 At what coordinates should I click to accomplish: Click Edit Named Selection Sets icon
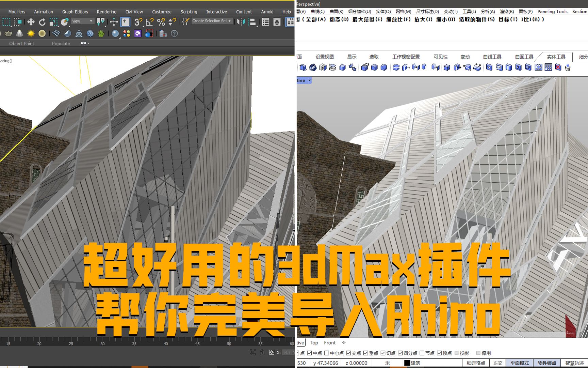[185, 22]
